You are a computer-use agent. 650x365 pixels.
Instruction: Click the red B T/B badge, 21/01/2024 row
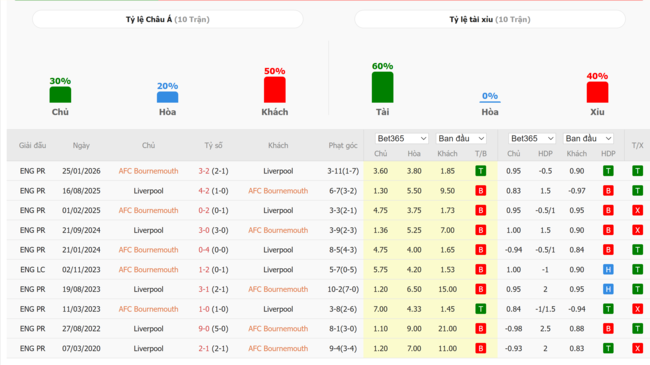point(480,250)
